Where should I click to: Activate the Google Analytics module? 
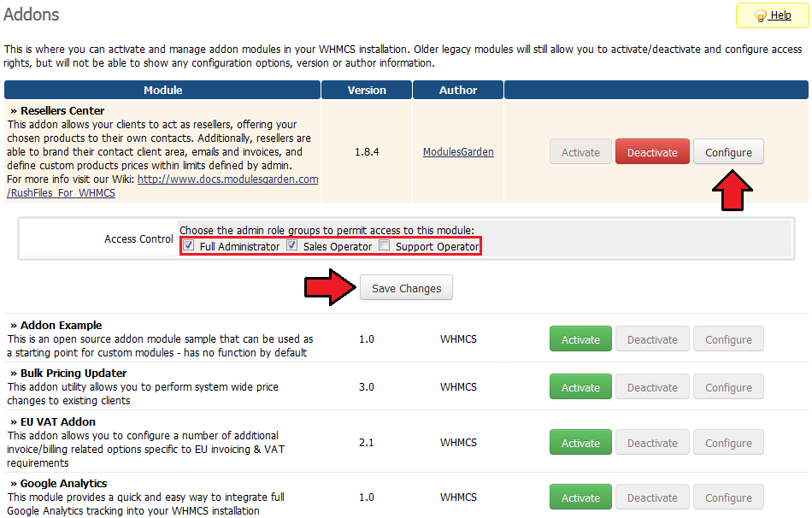pyautogui.click(x=580, y=497)
